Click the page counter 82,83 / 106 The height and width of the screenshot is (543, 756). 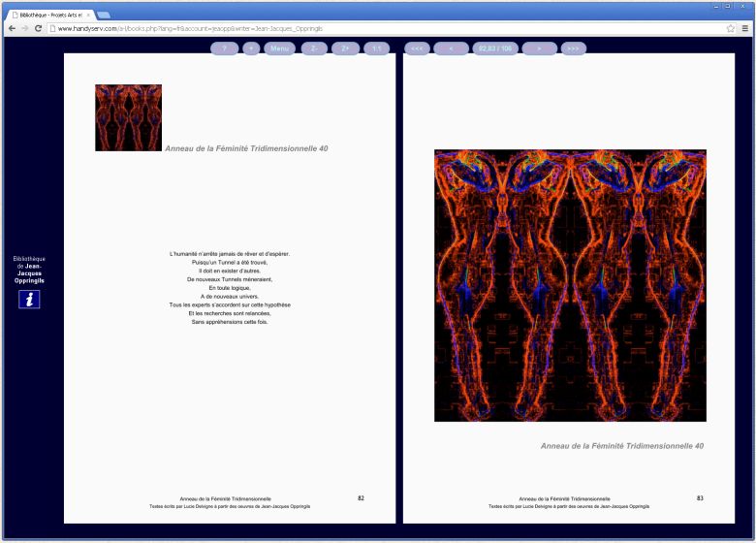495,48
